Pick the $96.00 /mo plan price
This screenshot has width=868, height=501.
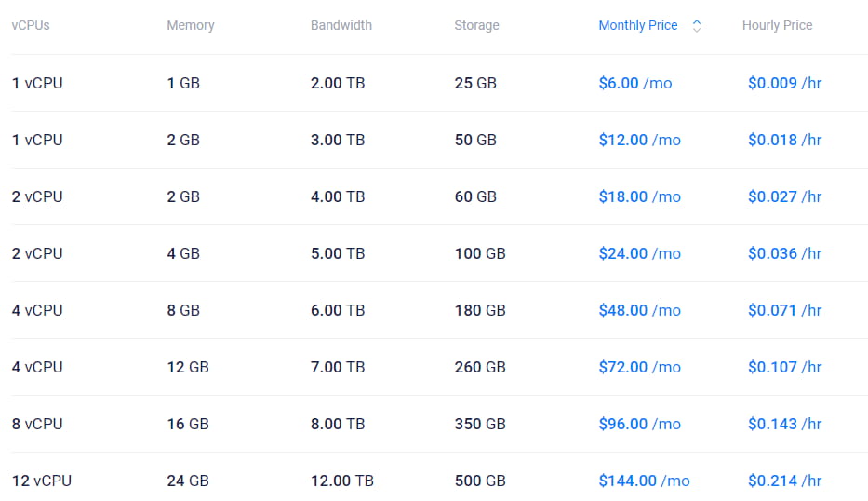[639, 424]
